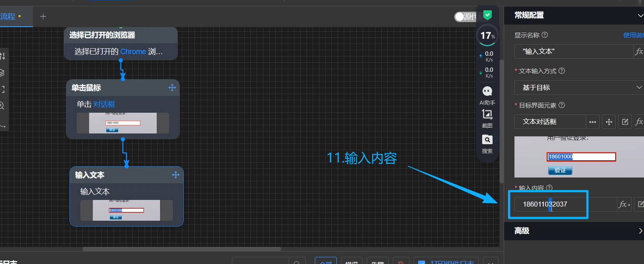
Task: Open the 使用说明 help link
Action: click(634, 35)
